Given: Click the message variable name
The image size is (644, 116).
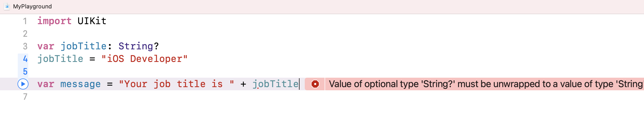Looking at the screenshot, I should pyautogui.click(x=80, y=84).
